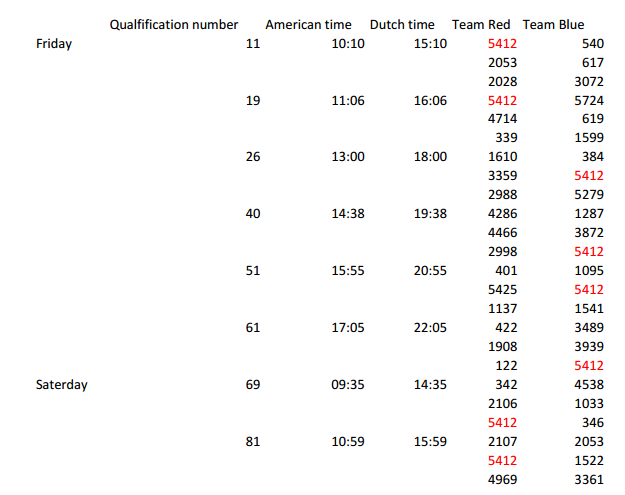
Task: Select the Dutch time header
Action: [402, 25]
